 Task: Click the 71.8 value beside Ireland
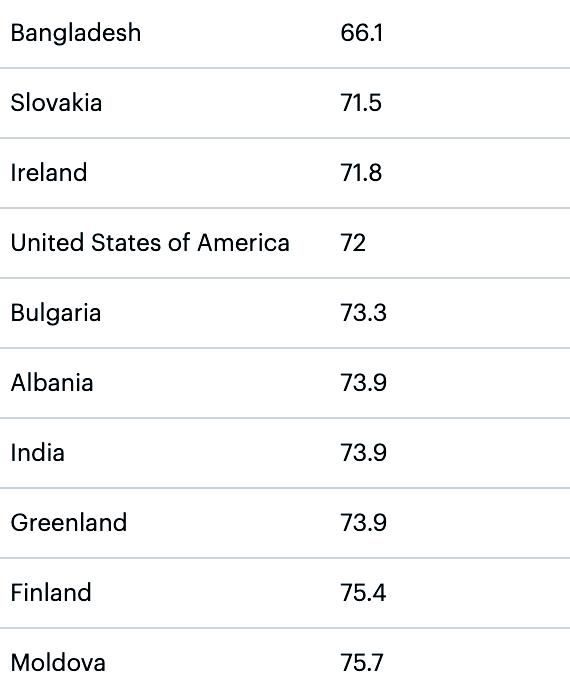(x=361, y=173)
